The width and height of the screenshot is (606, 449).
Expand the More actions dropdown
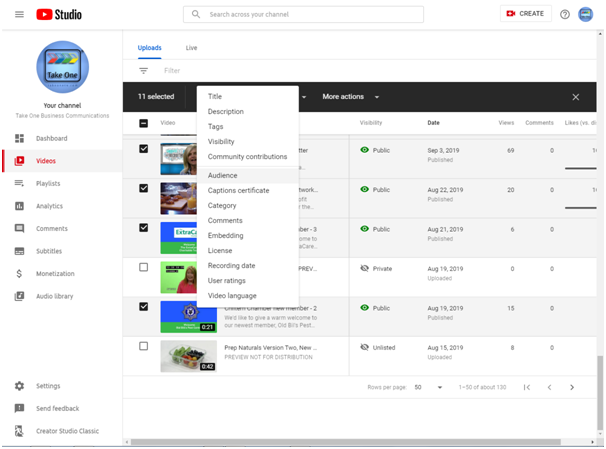click(x=350, y=97)
